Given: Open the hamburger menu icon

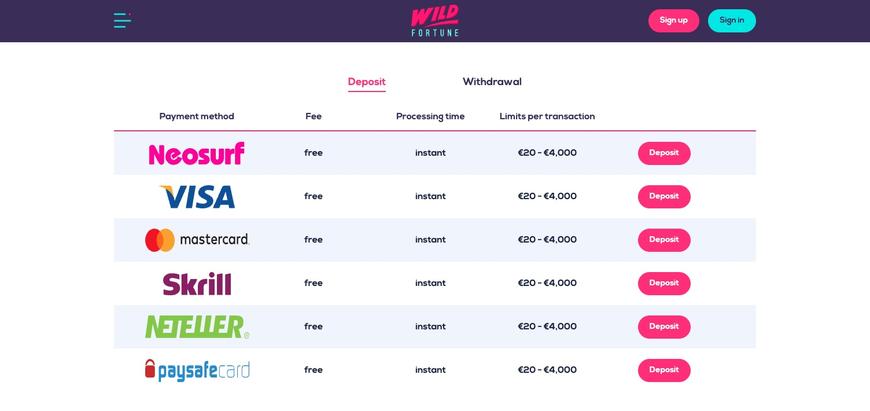Looking at the screenshot, I should point(123,21).
